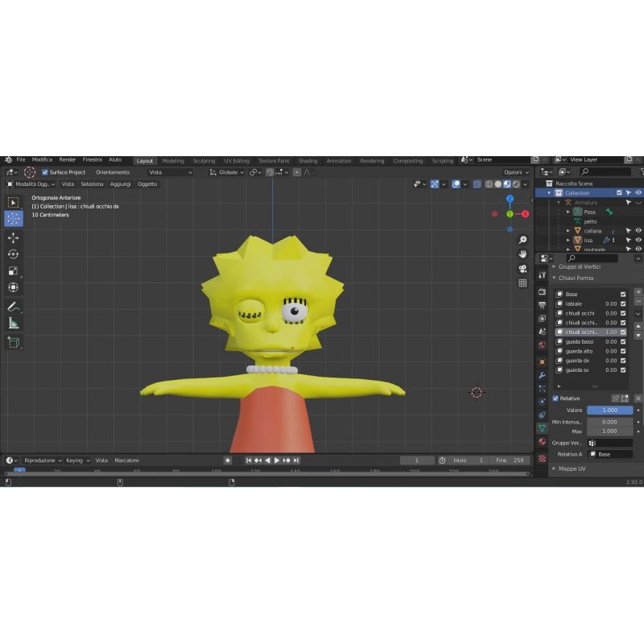Expand the Posa item in outliner

[x=568, y=212]
